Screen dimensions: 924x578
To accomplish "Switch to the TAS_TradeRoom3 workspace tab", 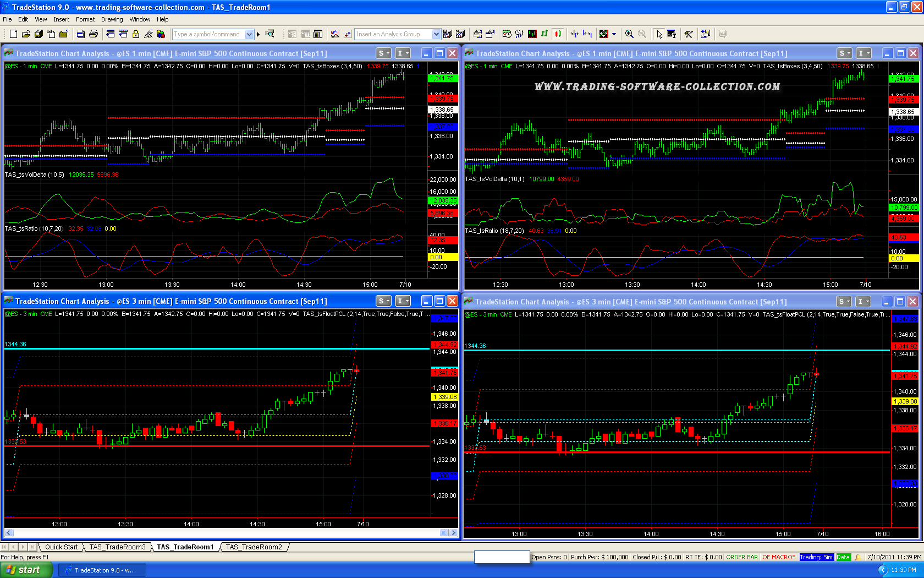I will (x=117, y=547).
